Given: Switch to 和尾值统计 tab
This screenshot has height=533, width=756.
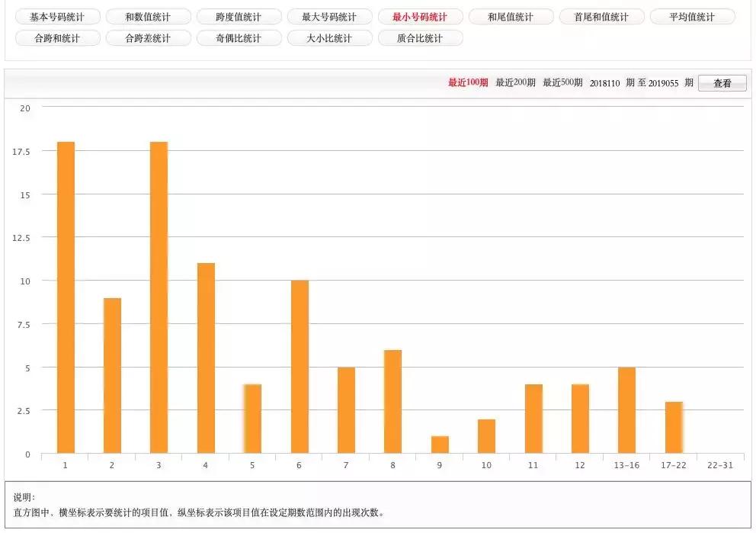Looking at the screenshot, I should [x=511, y=17].
